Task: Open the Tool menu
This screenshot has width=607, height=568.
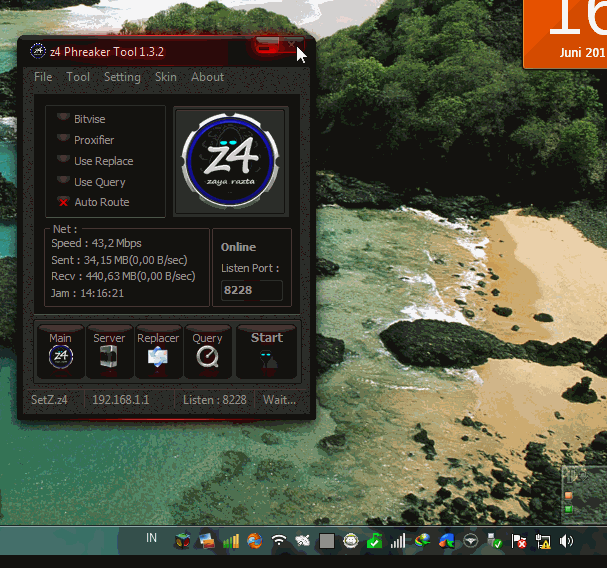Action: point(78,77)
